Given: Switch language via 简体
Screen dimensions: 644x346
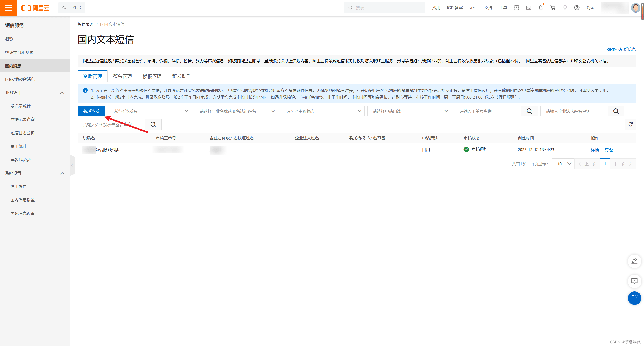Looking at the screenshot, I should pos(590,8).
